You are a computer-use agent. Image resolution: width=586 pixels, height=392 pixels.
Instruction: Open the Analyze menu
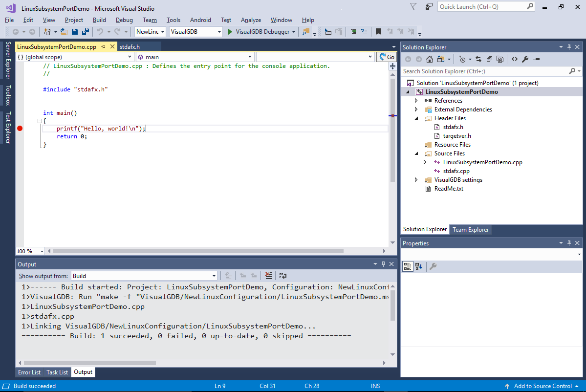point(251,20)
